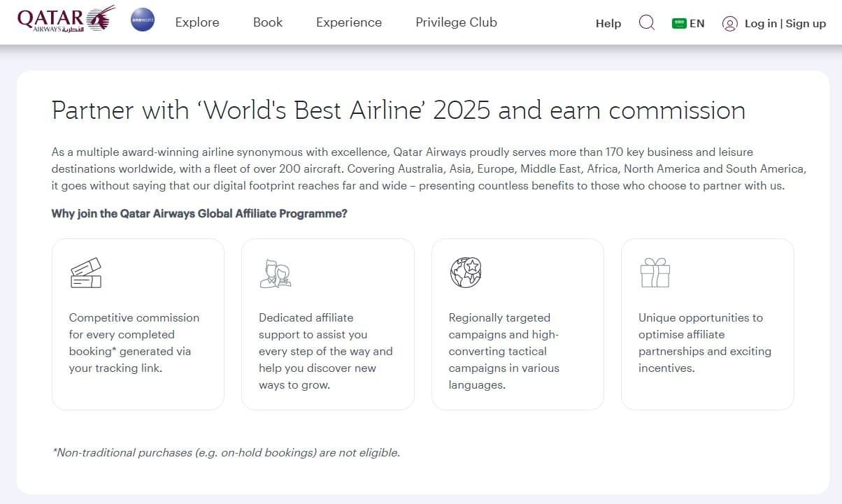Open the search magnifier icon
842x504 pixels.
click(x=647, y=23)
